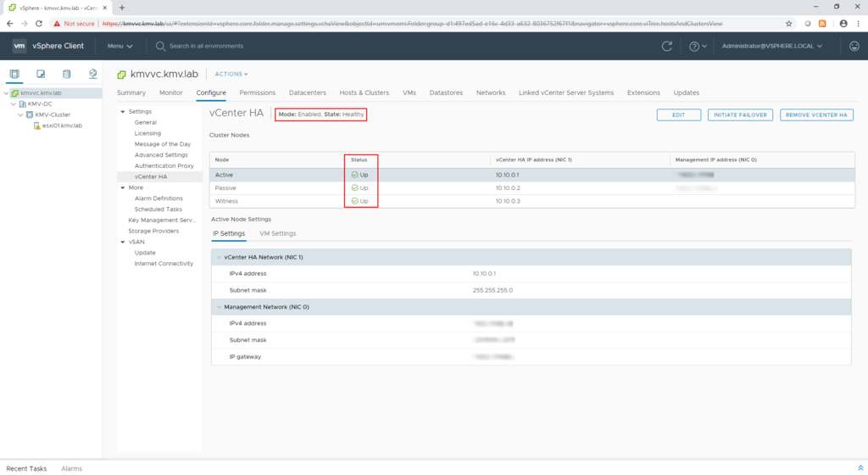The image size is (868, 475).
Task: Open the VMs and Templates inventory view
Action: point(41,74)
